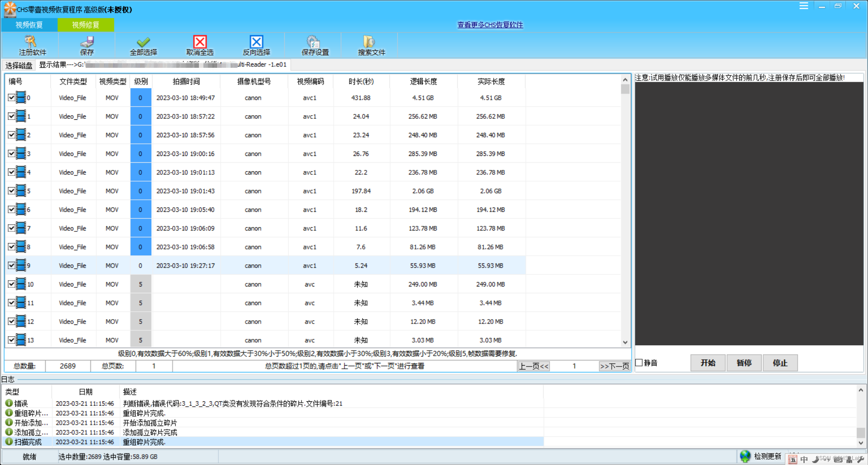Open the 选择磁盘 tab
868x465 pixels.
pos(19,66)
